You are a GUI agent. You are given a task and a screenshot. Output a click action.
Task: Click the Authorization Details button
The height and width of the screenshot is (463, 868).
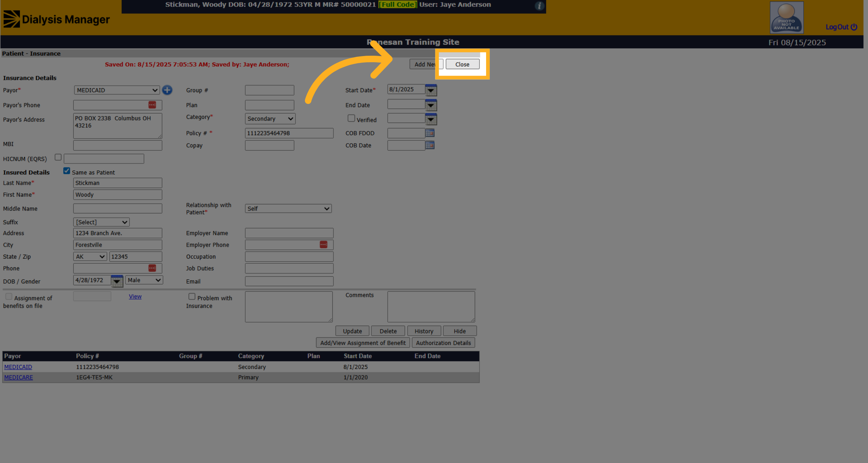[x=443, y=343]
